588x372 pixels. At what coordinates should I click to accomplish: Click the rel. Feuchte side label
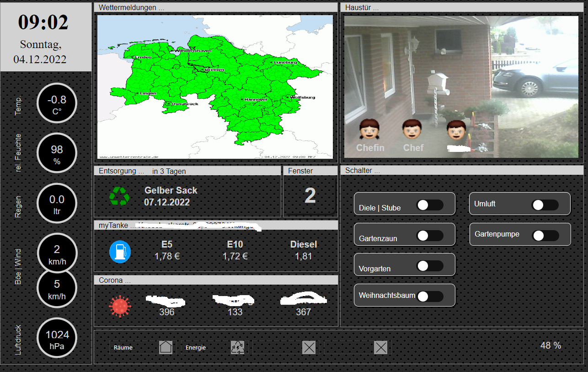click(18, 153)
